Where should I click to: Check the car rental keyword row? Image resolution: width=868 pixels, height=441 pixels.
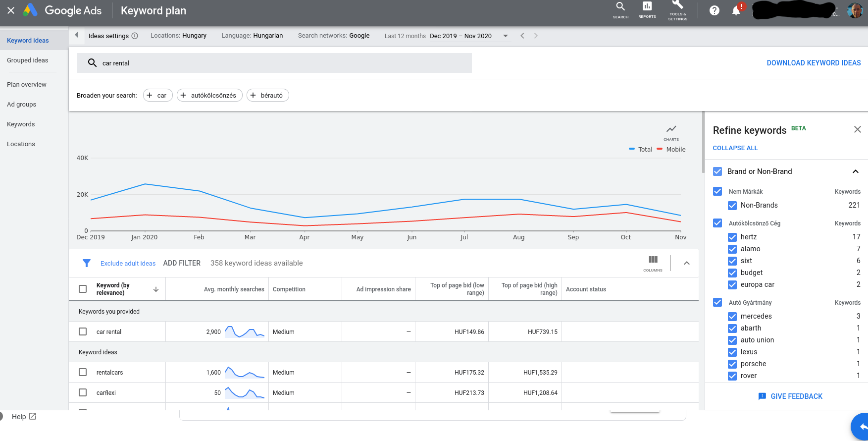tap(83, 331)
